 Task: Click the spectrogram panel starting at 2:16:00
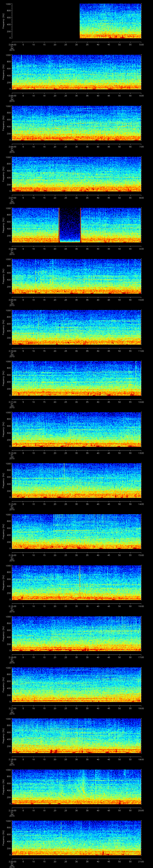77,633
